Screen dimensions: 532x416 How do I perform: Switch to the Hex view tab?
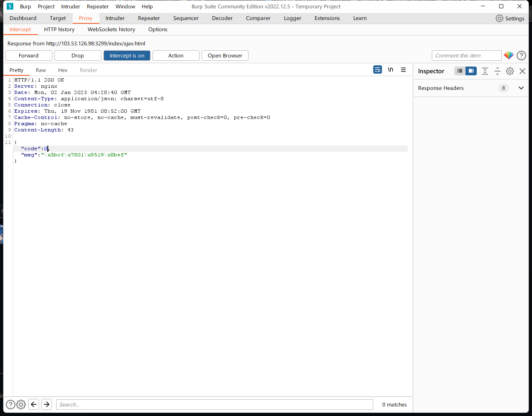63,70
